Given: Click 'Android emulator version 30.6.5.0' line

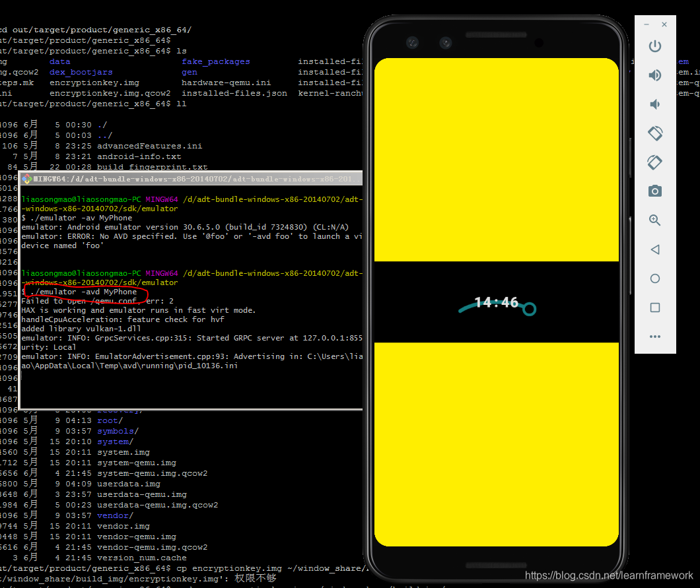Looking at the screenshot, I should pyautogui.click(x=185, y=227).
